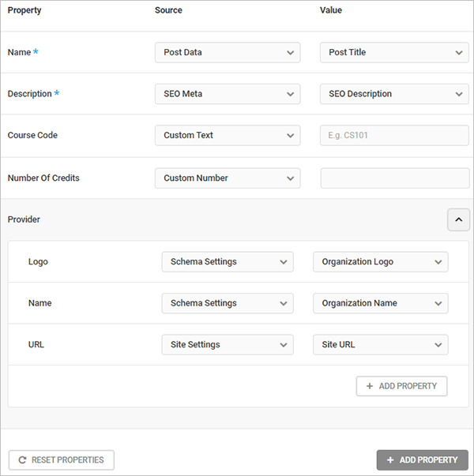This screenshot has height=476, width=474.
Task: Open Provider Name row Schema Settings dropdown
Action: [x=228, y=303]
